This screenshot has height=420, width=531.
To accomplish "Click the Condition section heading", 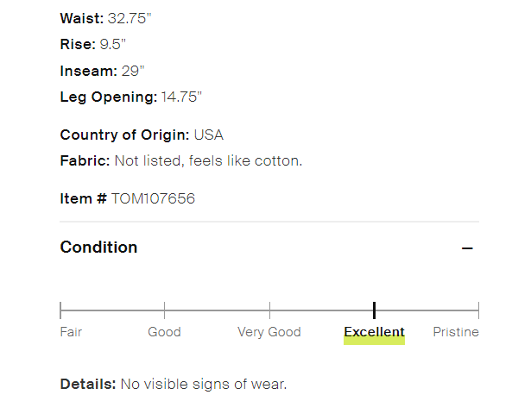I will click(x=98, y=248).
